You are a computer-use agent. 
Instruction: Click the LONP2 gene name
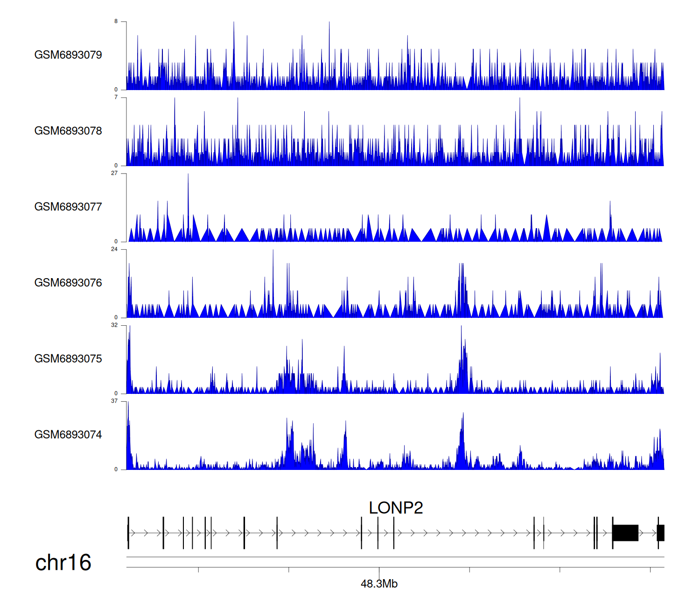click(x=396, y=508)
